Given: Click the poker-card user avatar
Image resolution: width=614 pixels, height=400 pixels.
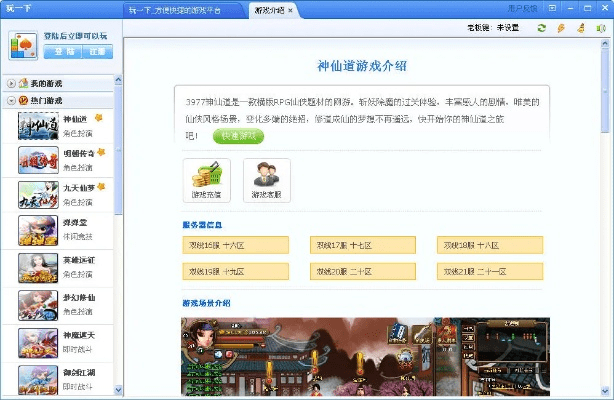Looking at the screenshot, I should click(23, 45).
